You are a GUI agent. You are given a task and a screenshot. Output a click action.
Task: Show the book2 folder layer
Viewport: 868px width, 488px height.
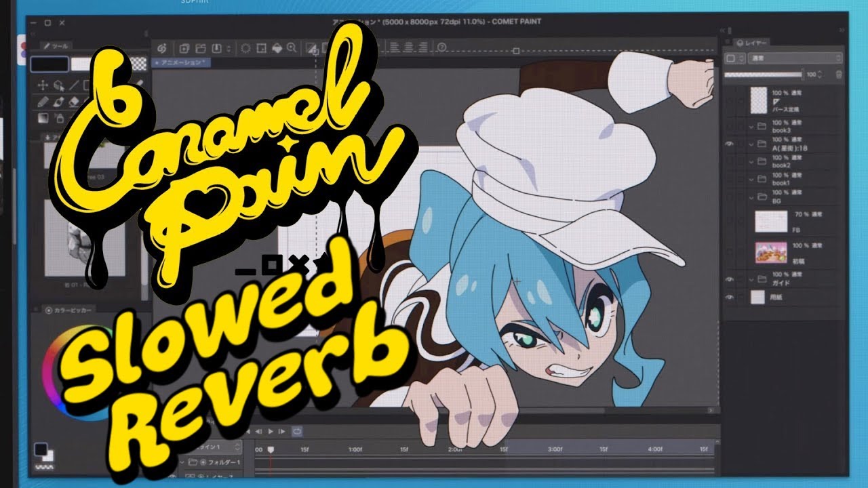click(730, 162)
